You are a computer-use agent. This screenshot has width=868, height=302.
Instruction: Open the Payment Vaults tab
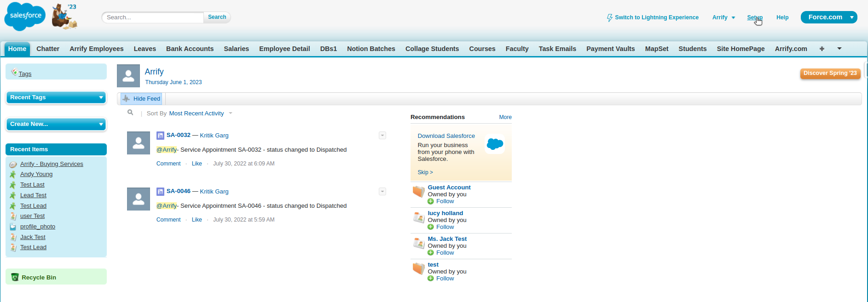[610, 49]
